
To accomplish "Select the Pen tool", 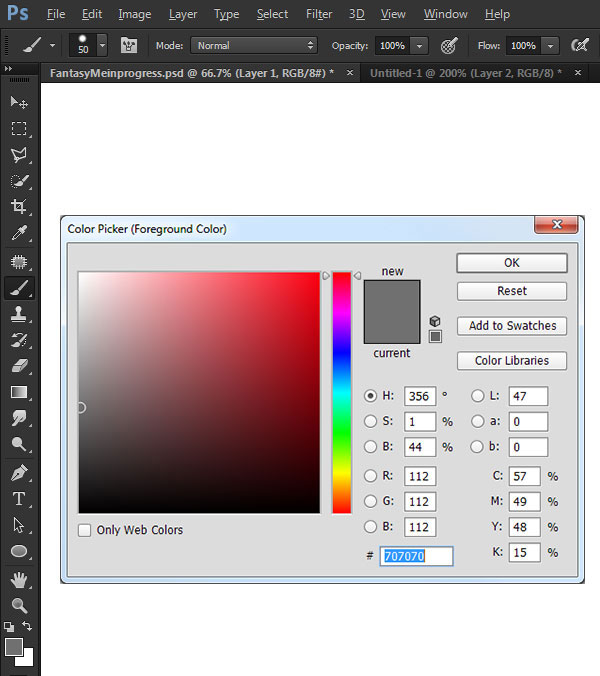I will pyautogui.click(x=19, y=473).
